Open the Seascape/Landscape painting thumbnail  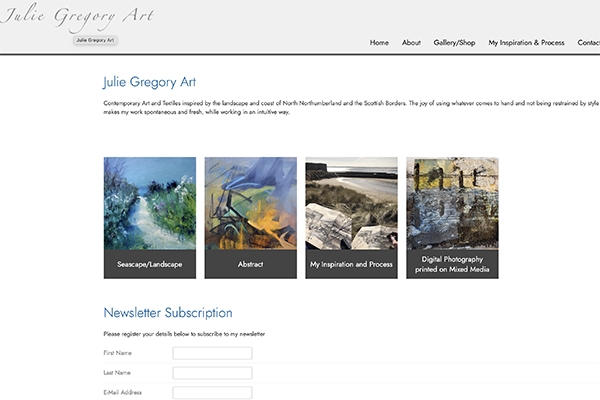150,203
